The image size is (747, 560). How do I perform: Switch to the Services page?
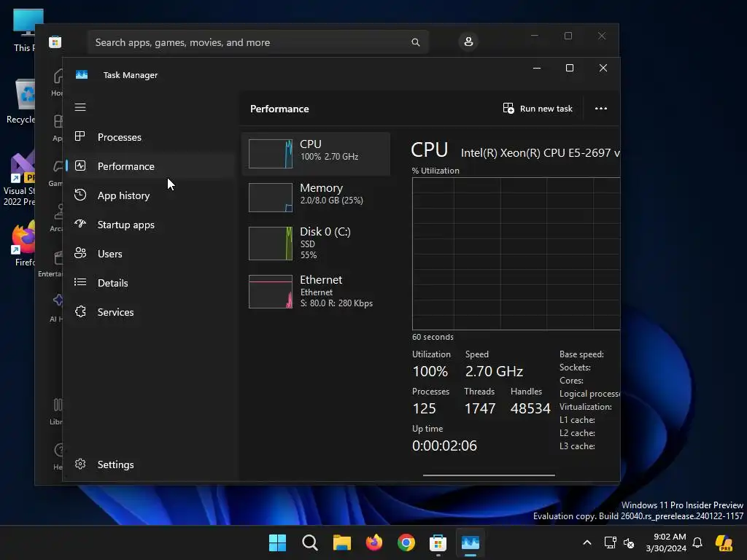coord(150,312)
